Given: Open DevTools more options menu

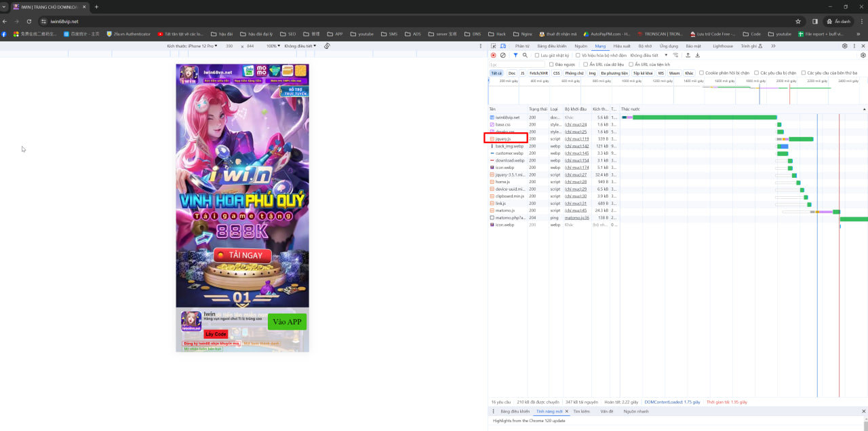Looking at the screenshot, I should tap(854, 46).
